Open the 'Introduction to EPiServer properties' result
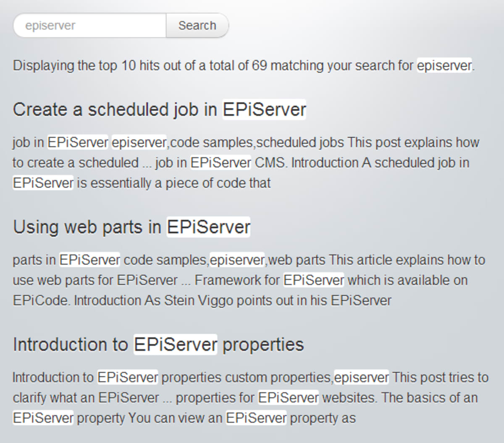Viewport: 504px width, 443px height. (x=158, y=344)
